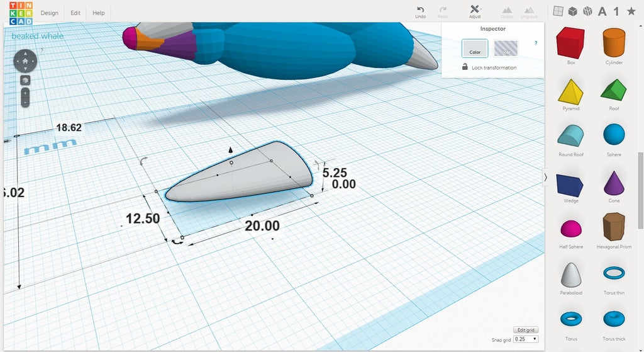Choose the green Roof shape
This screenshot has height=352, width=644.
(x=614, y=91)
